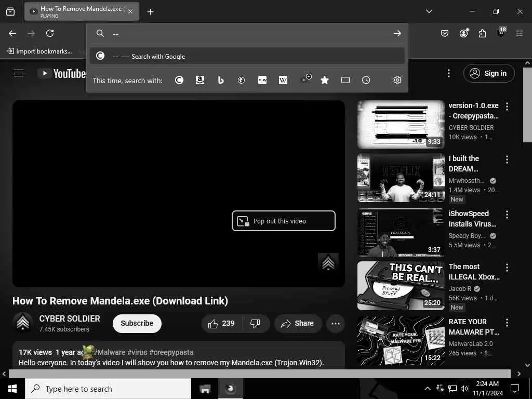Search this time with Amazon
The width and height of the screenshot is (532, 399).
200,80
